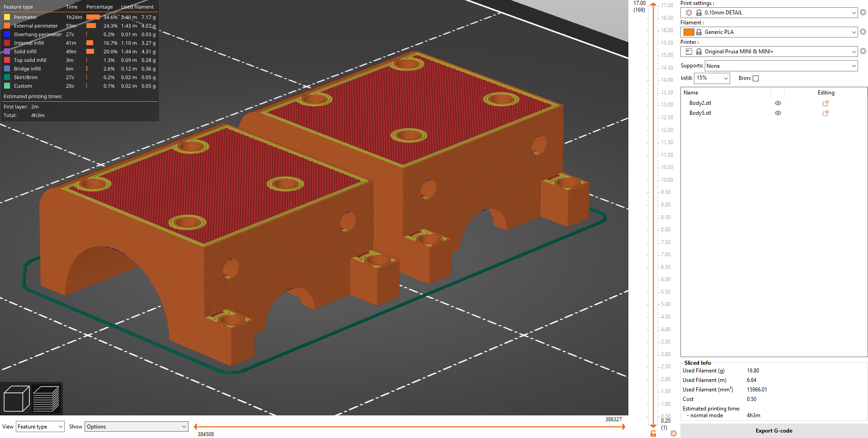Open the gear icon beside Export G-code
The width and height of the screenshot is (868, 438).
674,433
